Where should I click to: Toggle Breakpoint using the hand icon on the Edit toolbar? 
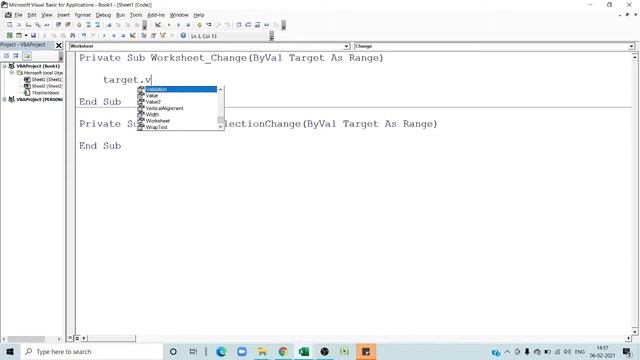(79, 25)
